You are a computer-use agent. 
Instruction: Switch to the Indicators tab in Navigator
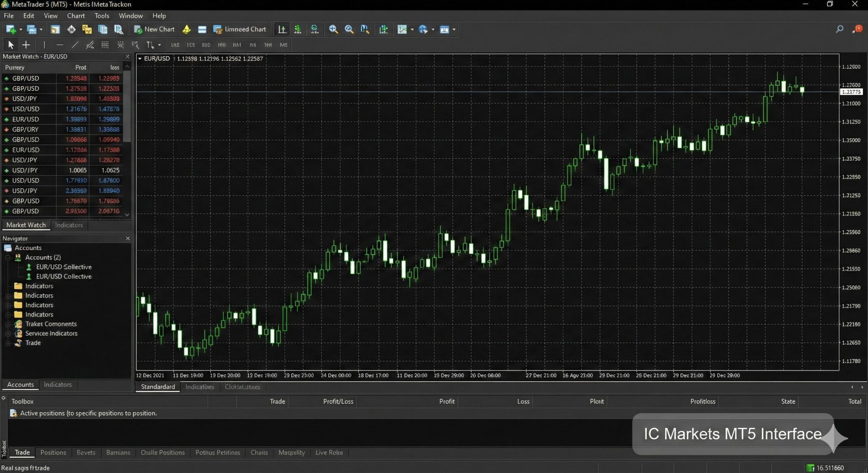click(x=57, y=385)
